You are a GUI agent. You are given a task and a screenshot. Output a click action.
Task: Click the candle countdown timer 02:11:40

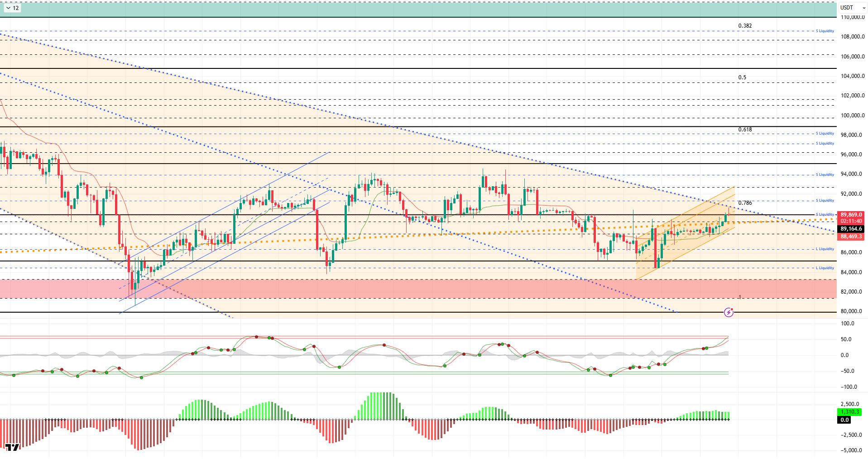click(x=851, y=221)
